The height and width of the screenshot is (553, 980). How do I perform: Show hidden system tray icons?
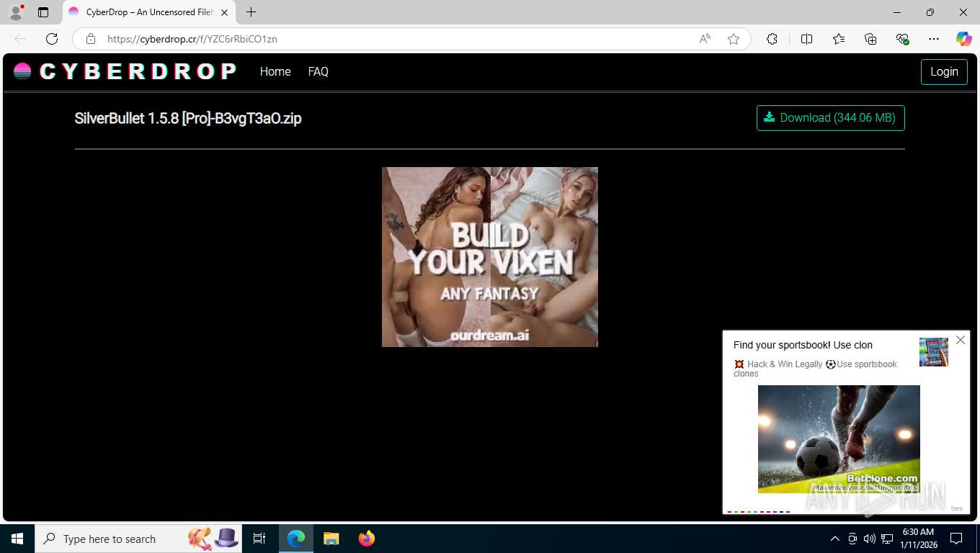(835, 539)
